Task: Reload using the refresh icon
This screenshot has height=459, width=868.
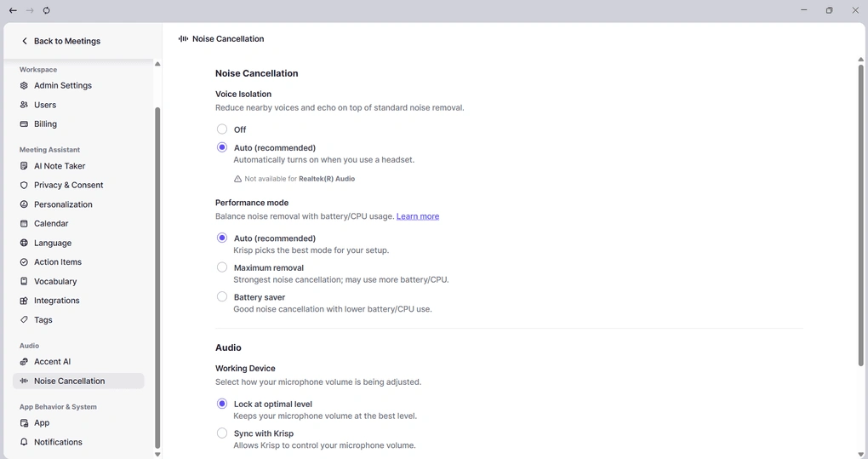Action: pos(47,10)
